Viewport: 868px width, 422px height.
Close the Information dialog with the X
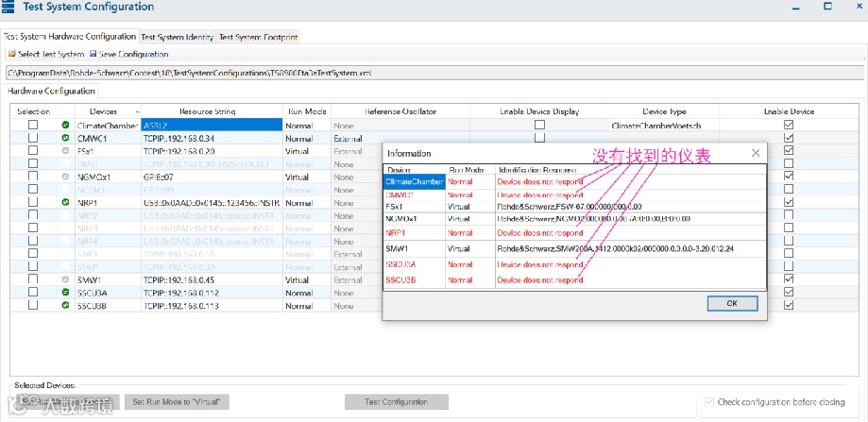pyautogui.click(x=756, y=153)
